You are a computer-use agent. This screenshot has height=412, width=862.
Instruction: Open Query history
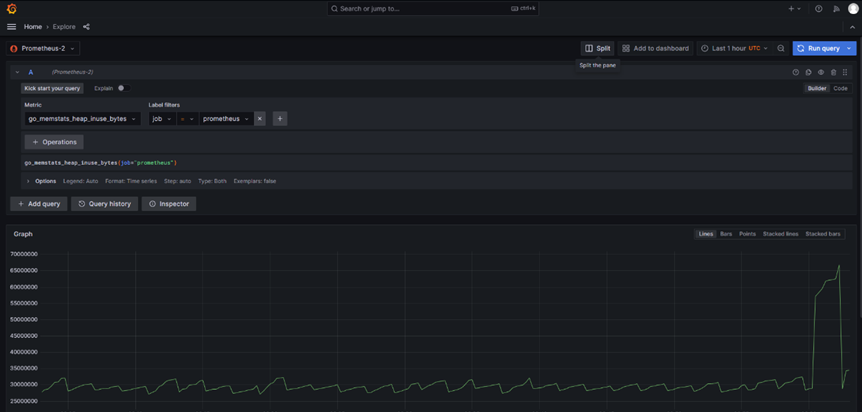click(x=104, y=204)
